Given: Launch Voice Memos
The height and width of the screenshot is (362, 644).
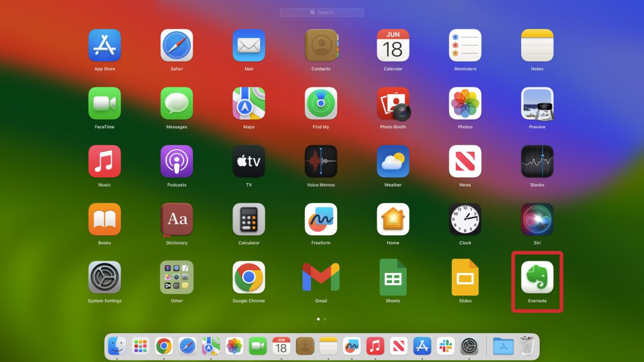Looking at the screenshot, I should coord(321,161).
